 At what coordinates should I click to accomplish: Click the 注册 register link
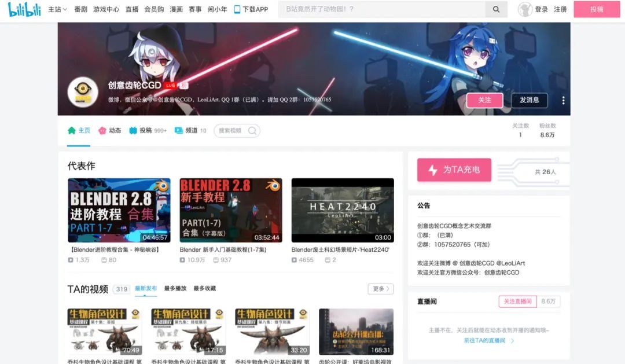tap(560, 9)
